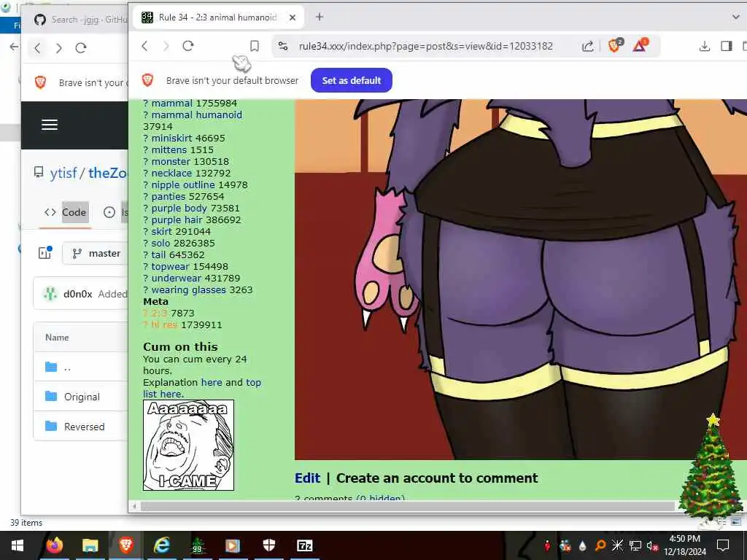Go back in the front Brave window
The image size is (747, 560).
coord(145,46)
